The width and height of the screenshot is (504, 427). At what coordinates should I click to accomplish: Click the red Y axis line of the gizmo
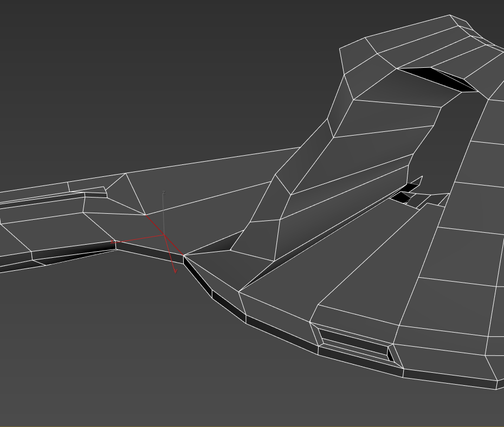170,254
